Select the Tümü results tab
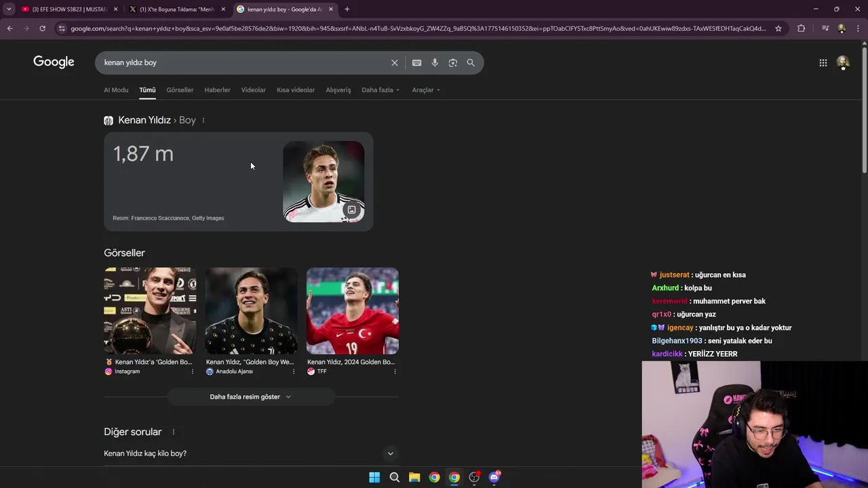 coord(147,89)
